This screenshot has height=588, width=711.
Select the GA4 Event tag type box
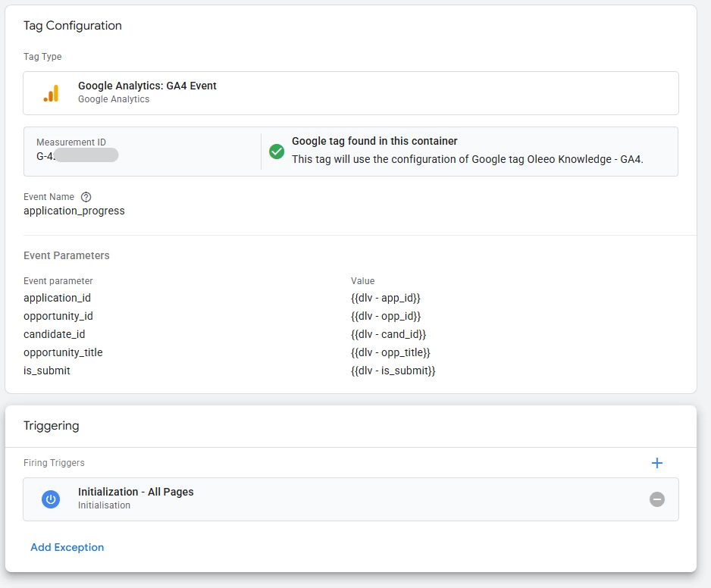[x=350, y=93]
